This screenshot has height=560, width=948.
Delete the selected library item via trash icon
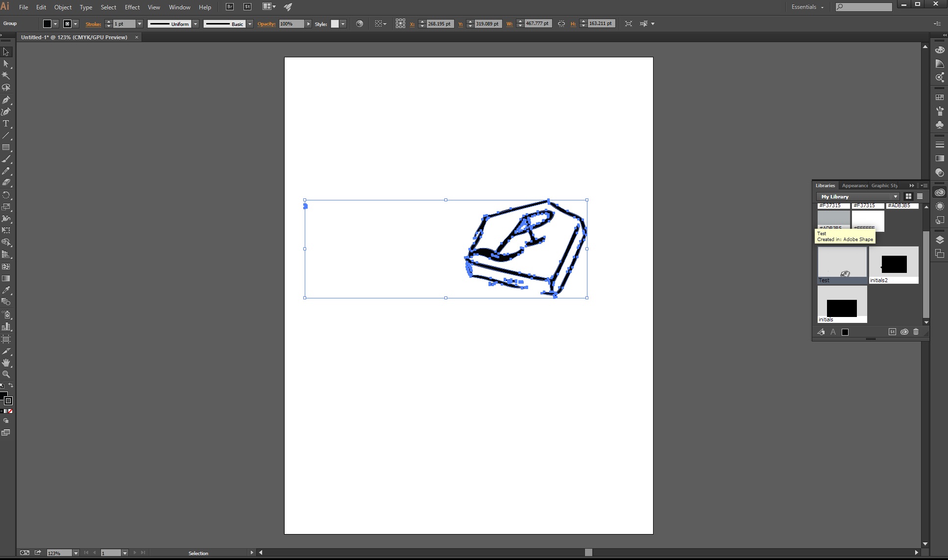click(915, 332)
